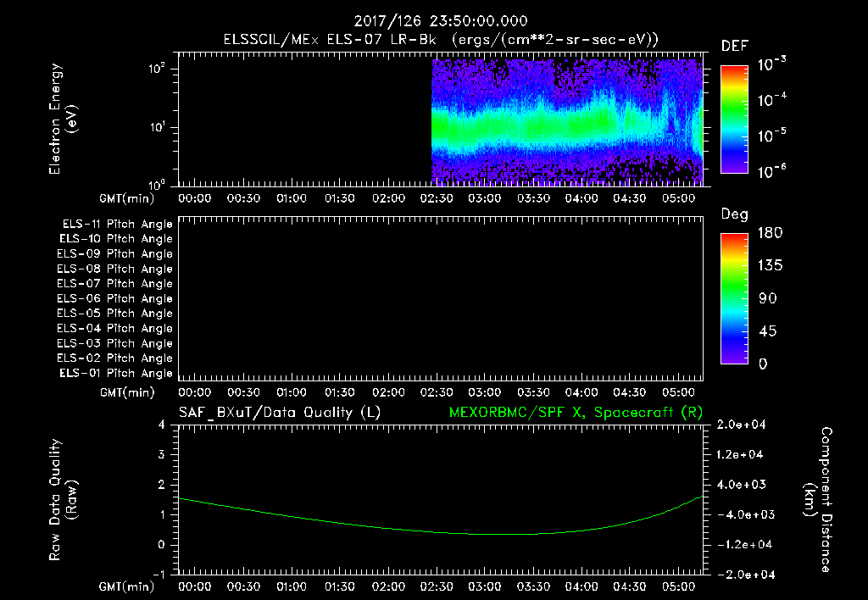The image size is (868, 600).
Task: Click the 10^-6 tick on DEF scale
Action: (771, 171)
